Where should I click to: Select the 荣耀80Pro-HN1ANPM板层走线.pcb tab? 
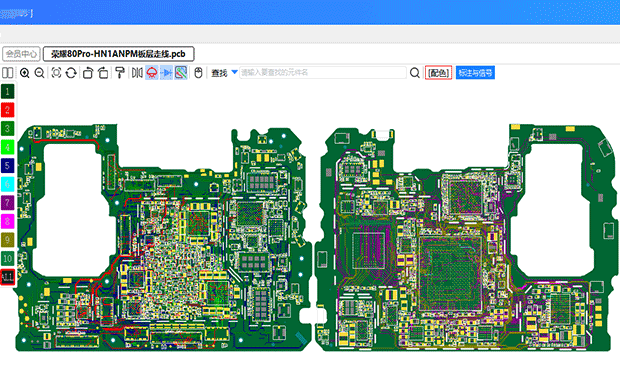click(118, 54)
